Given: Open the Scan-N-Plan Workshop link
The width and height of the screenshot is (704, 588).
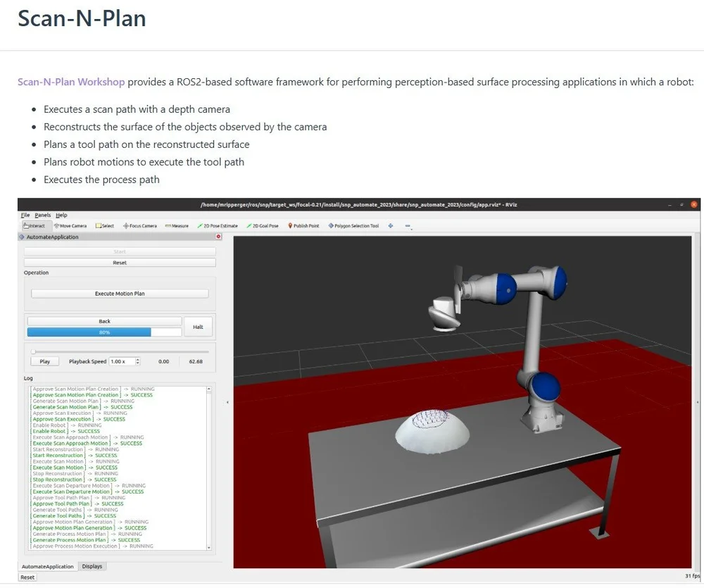Looking at the screenshot, I should [71, 82].
